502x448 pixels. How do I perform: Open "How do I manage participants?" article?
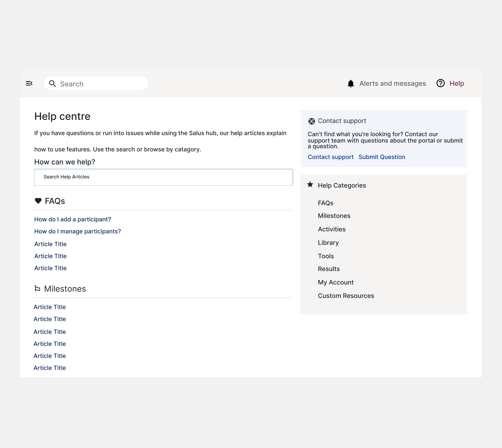(x=78, y=231)
